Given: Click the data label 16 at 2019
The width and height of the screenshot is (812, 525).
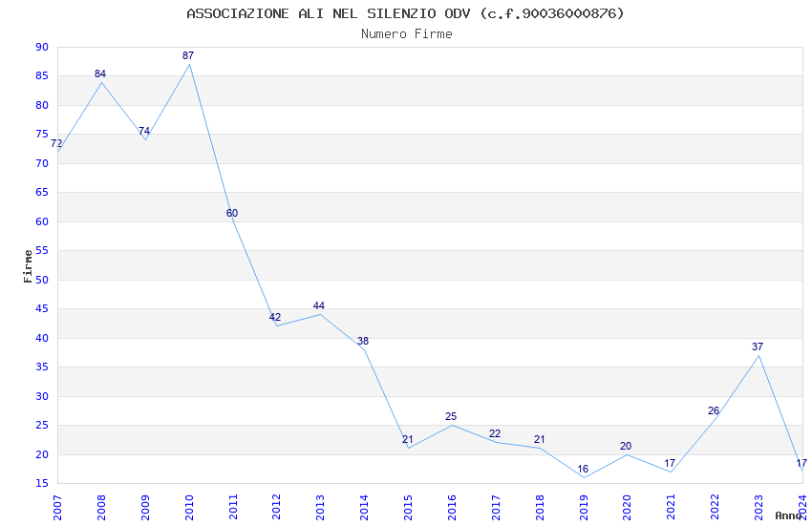Looking at the screenshot, I should point(583,469).
